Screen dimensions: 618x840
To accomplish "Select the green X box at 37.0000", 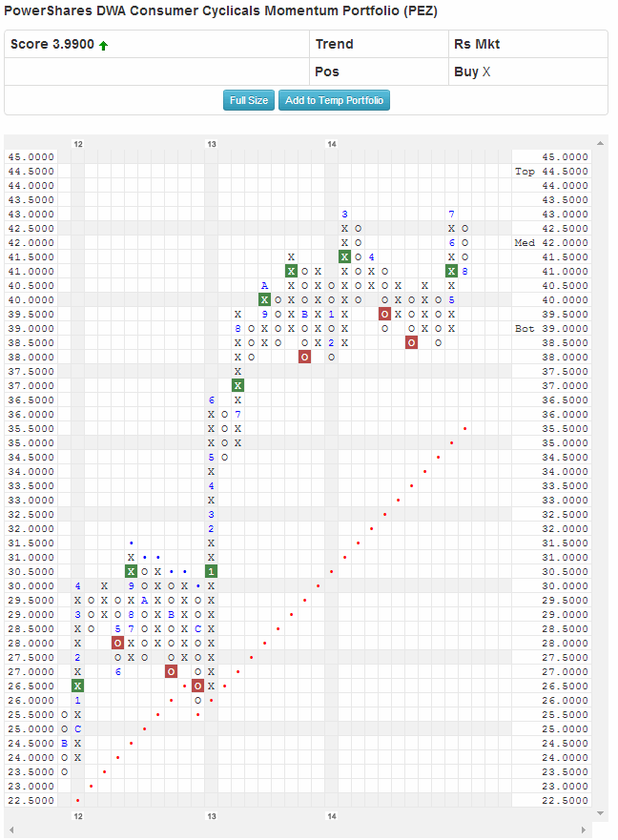I will click(237, 385).
